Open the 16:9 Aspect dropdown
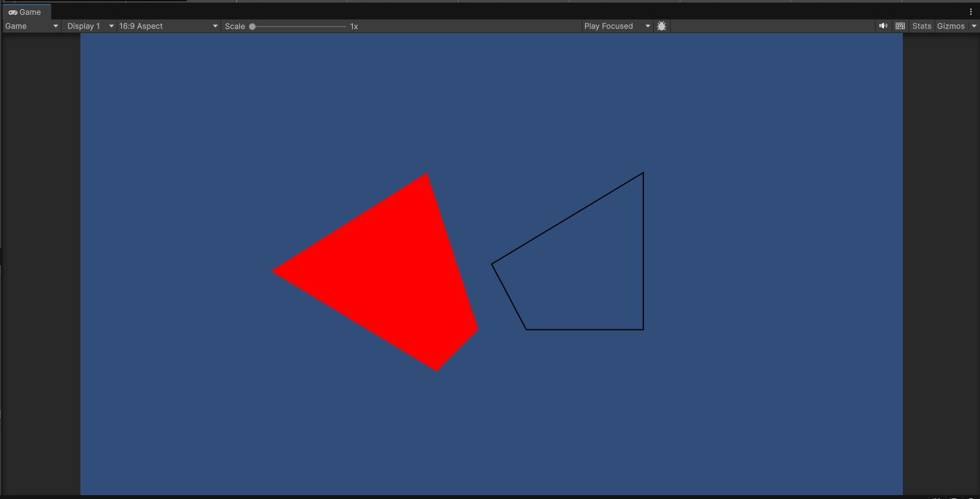The image size is (980, 499). tap(169, 26)
